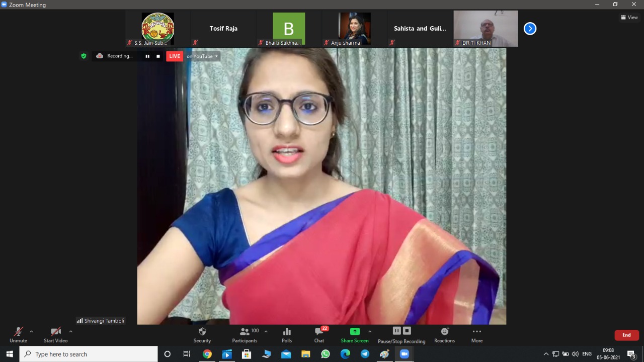Select the Anju sharma video thumbnail

pos(354,29)
